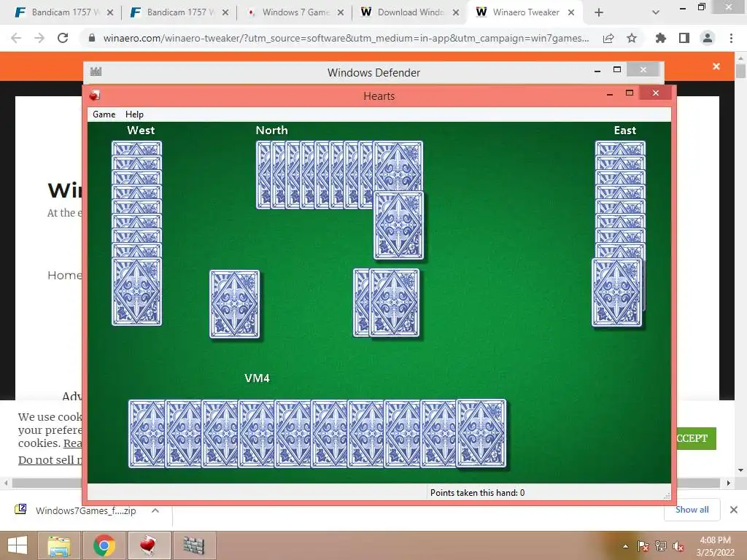Bookmark this page with star icon
Image resolution: width=747 pixels, height=560 pixels.
click(x=632, y=38)
